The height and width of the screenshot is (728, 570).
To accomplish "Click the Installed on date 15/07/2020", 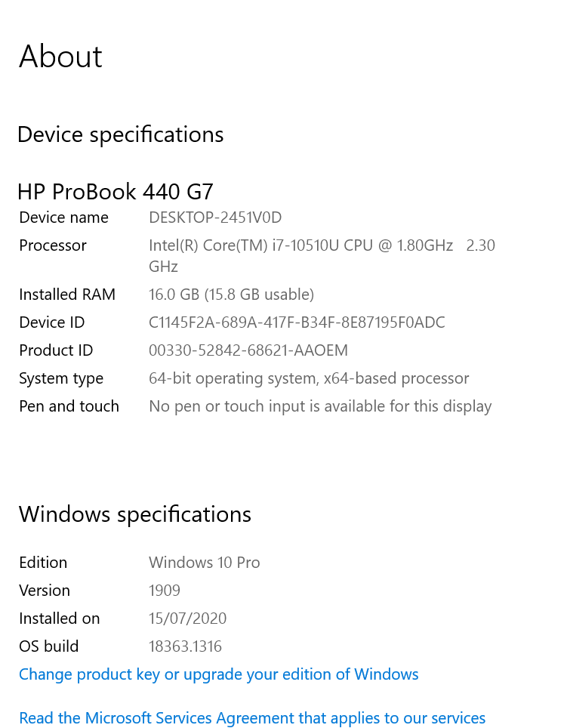I will coord(187,618).
